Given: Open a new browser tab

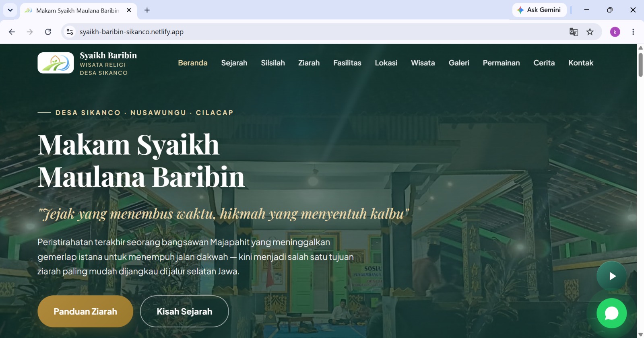Looking at the screenshot, I should click(147, 10).
